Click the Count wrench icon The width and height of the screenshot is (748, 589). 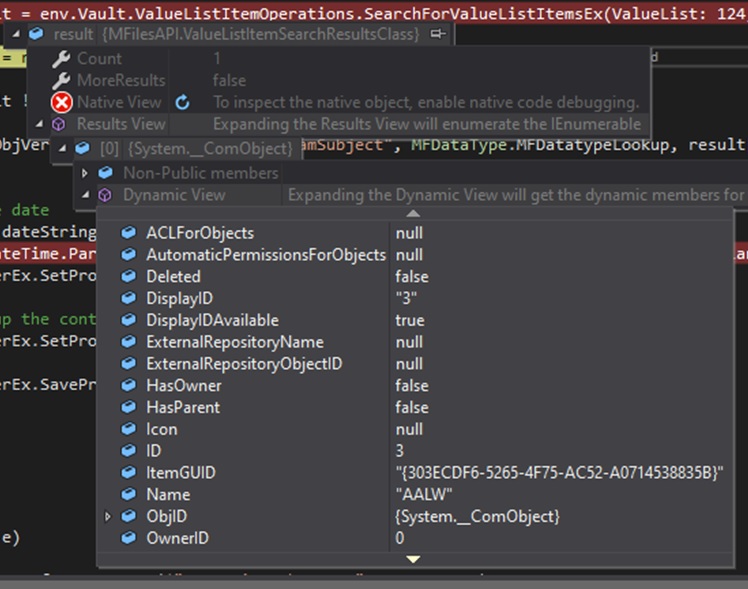point(62,59)
